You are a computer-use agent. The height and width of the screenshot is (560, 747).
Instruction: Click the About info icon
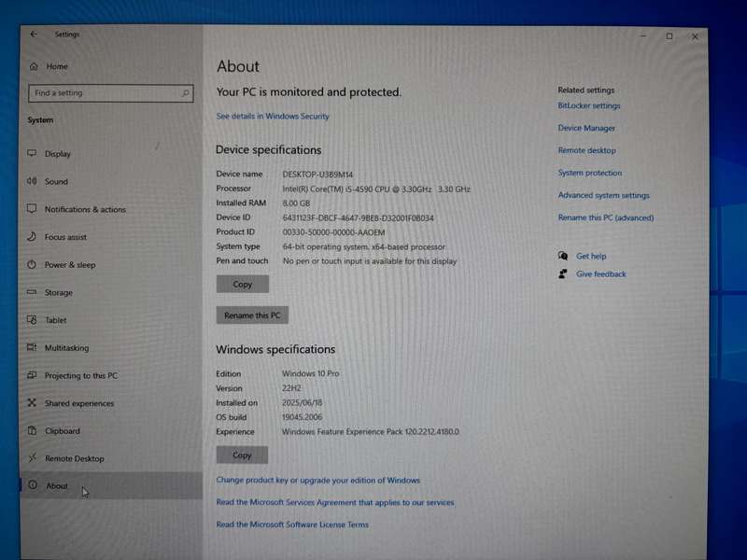pos(33,485)
